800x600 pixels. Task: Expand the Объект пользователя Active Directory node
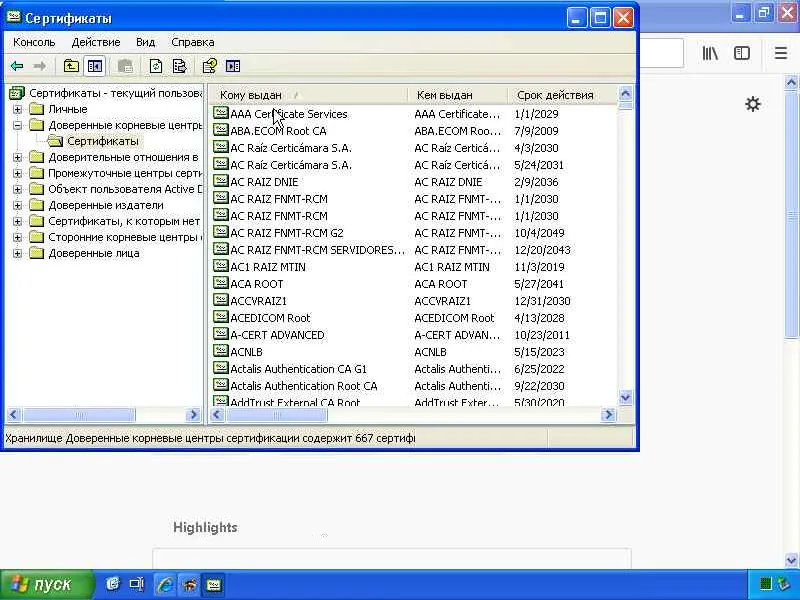pos(17,189)
